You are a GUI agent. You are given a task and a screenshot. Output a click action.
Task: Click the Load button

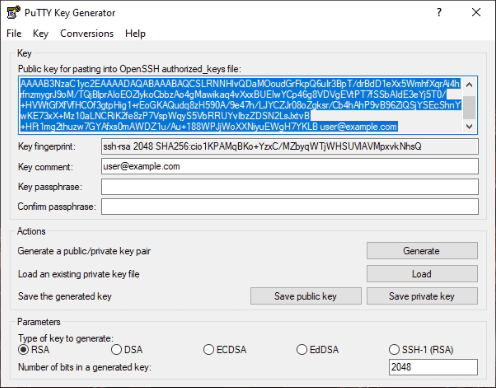(422, 274)
